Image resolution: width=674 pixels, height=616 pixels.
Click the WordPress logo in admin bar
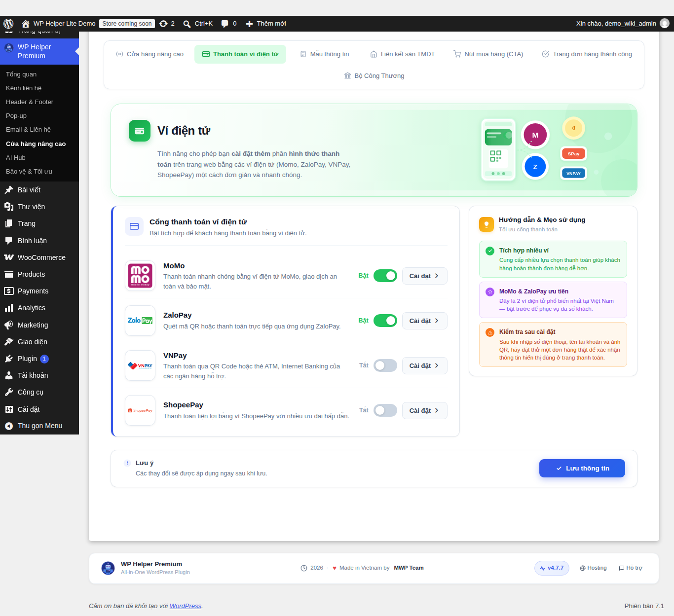(8, 24)
